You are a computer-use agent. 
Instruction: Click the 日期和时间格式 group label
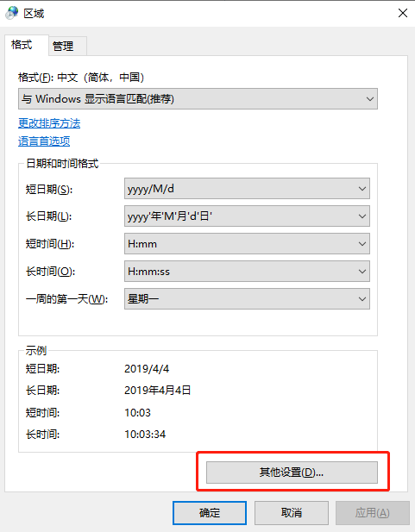point(62,164)
